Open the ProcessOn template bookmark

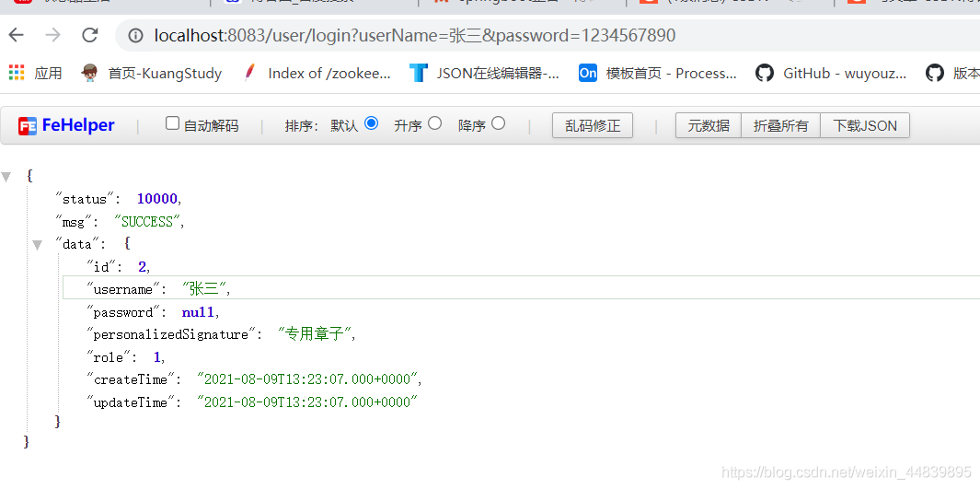point(658,73)
